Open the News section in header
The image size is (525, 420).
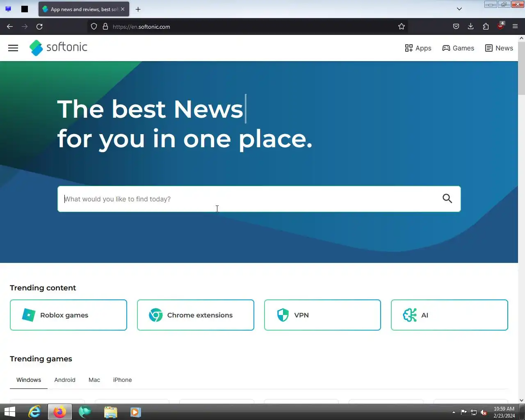pyautogui.click(x=499, y=48)
